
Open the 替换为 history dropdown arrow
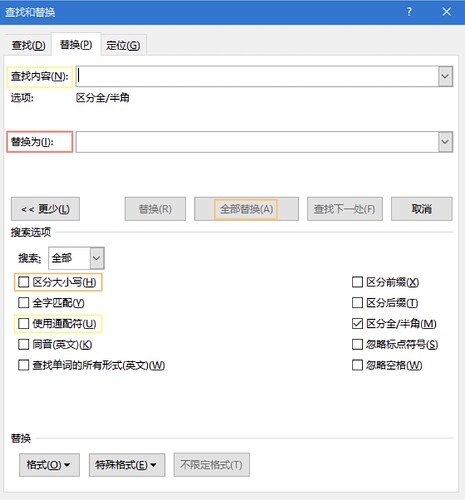445,142
